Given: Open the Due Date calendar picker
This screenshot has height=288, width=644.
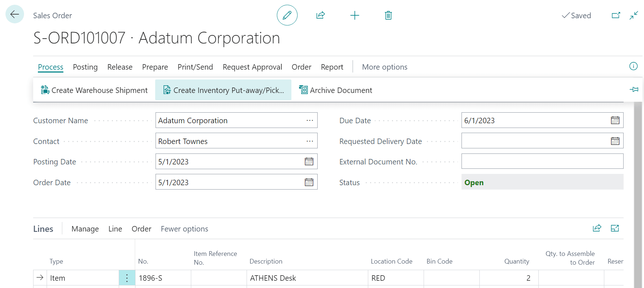Looking at the screenshot, I should point(615,120).
